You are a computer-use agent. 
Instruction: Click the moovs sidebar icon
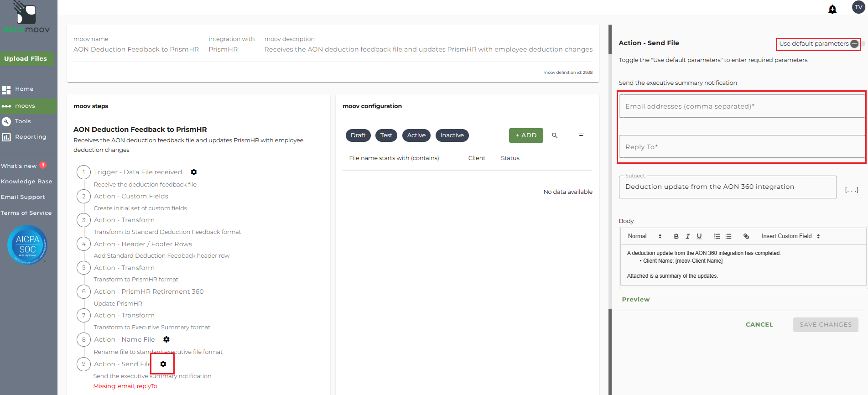6,106
